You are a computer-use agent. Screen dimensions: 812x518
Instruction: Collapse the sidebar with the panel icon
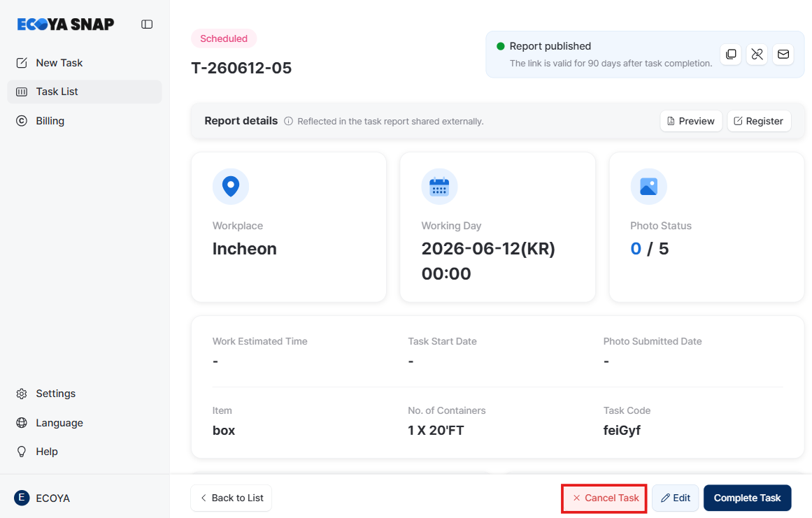coord(147,24)
